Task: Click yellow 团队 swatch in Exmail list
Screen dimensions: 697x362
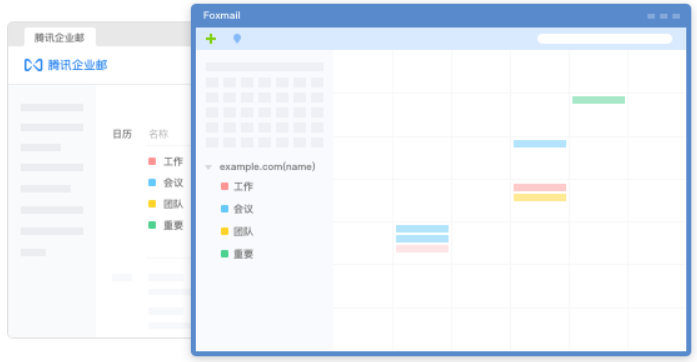Action: click(x=152, y=204)
